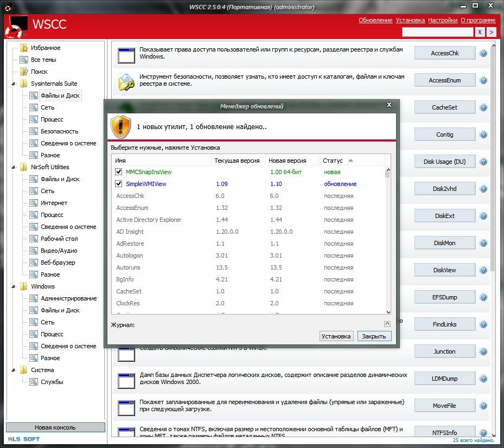504x448 pixels.
Task: Uncheck the MMCSnapInsView checkbox
Action: coord(119,171)
